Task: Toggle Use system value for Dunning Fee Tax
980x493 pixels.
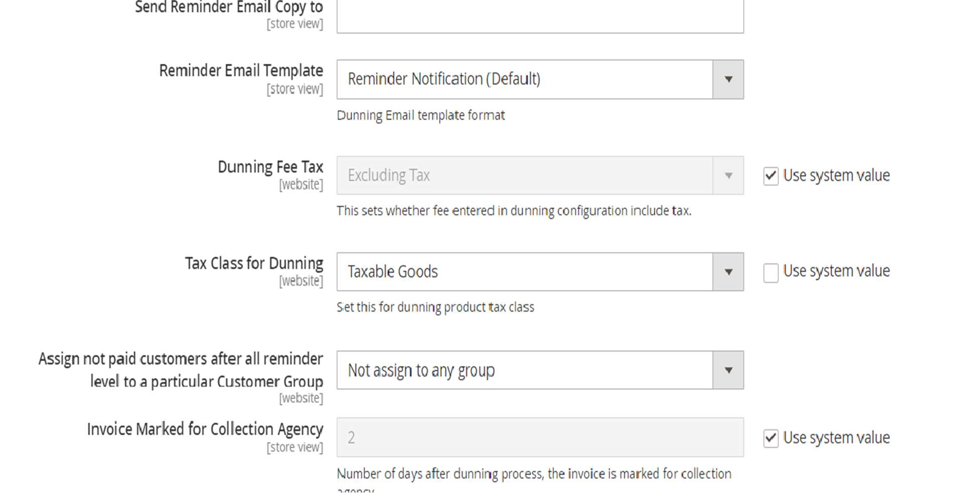Action: point(771,176)
